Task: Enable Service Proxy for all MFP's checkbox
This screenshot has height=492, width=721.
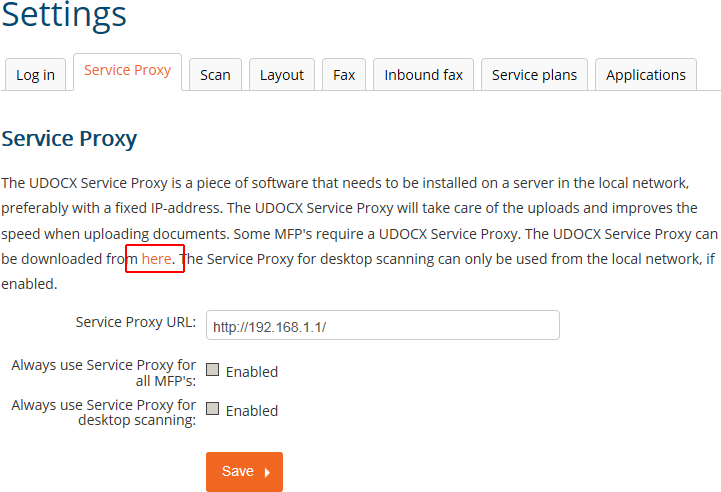Action: (212, 370)
